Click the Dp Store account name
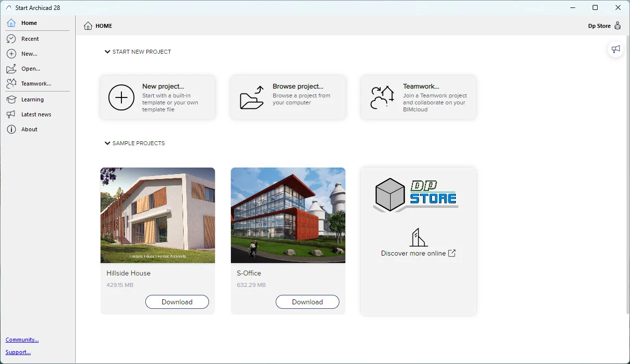 pyautogui.click(x=599, y=26)
